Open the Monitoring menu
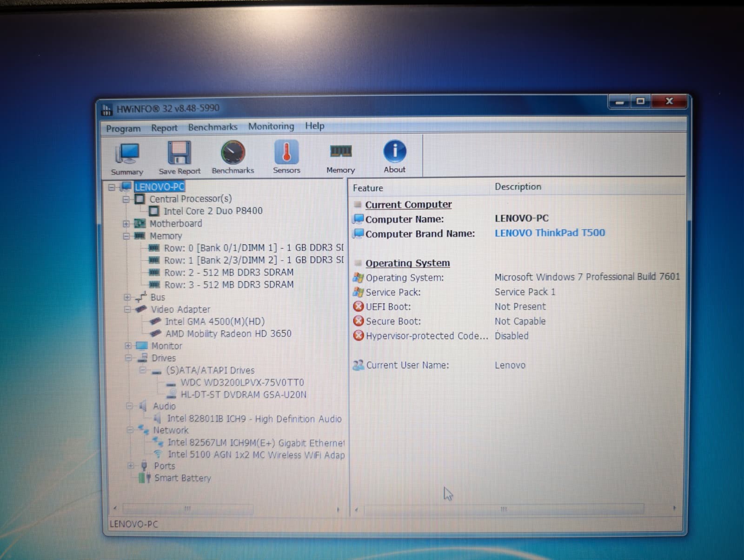Screen dimensions: 744x560 click(x=271, y=126)
